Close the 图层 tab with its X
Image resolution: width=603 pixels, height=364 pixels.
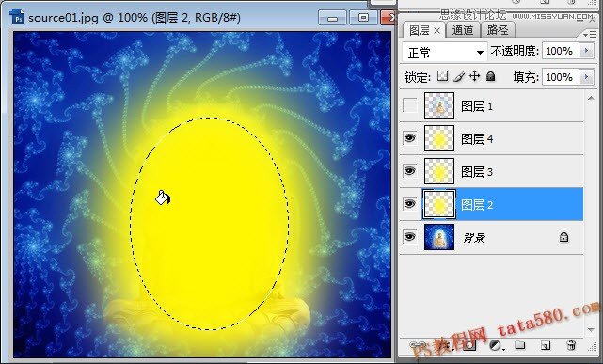coord(436,30)
